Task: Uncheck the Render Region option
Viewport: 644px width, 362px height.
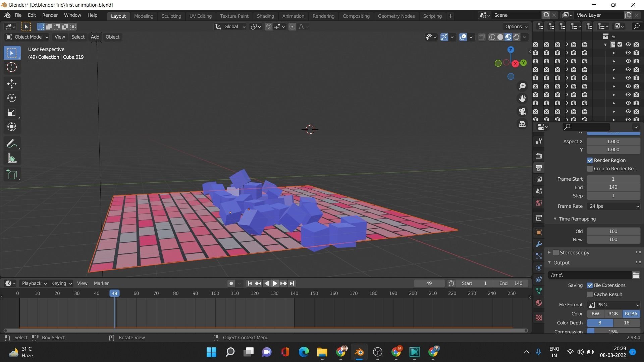Action: coord(590,160)
